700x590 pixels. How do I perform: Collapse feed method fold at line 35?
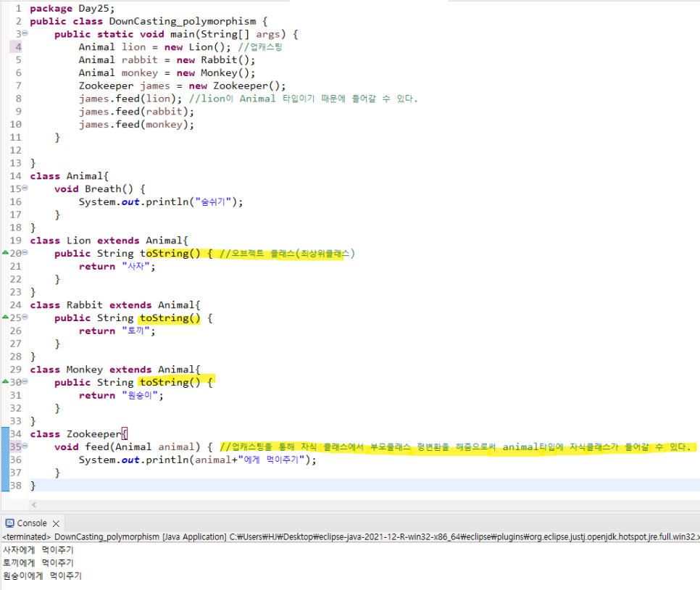coord(25,446)
